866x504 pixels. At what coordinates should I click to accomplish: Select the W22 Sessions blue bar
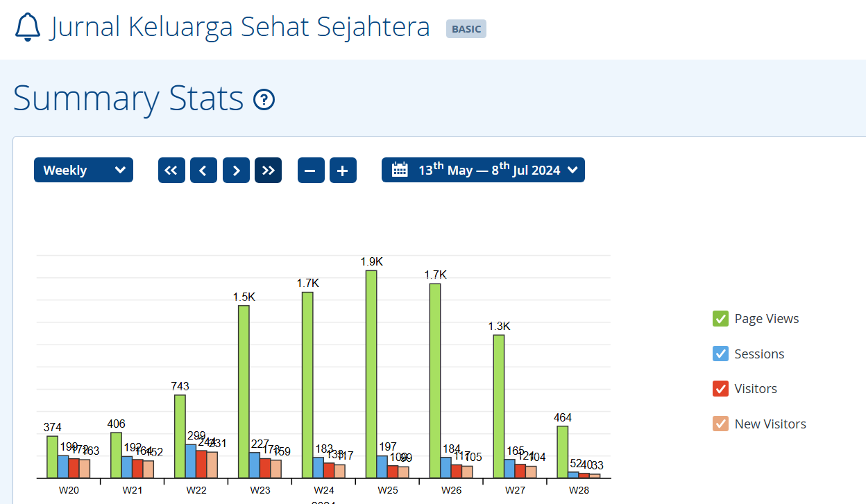coord(191,461)
